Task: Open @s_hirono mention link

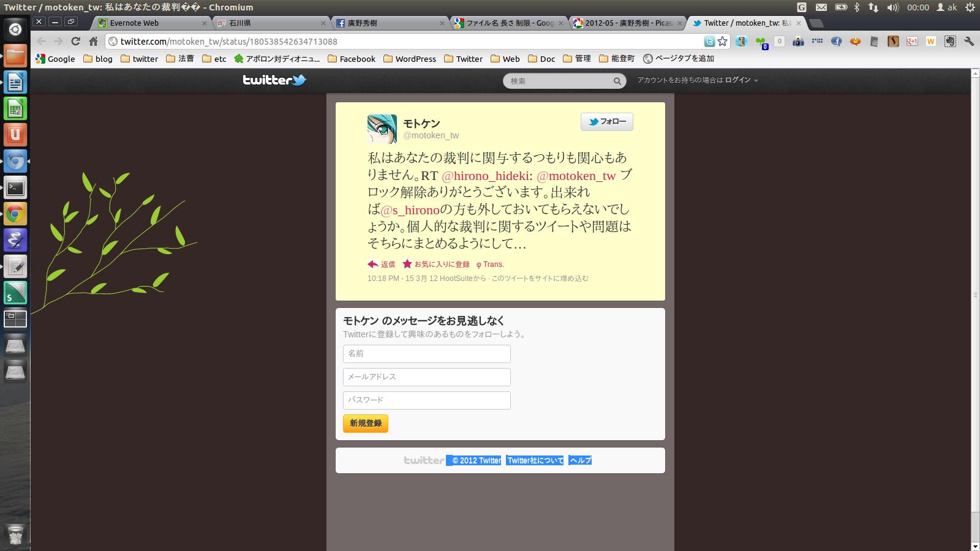Action: click(x=410, y=210)
